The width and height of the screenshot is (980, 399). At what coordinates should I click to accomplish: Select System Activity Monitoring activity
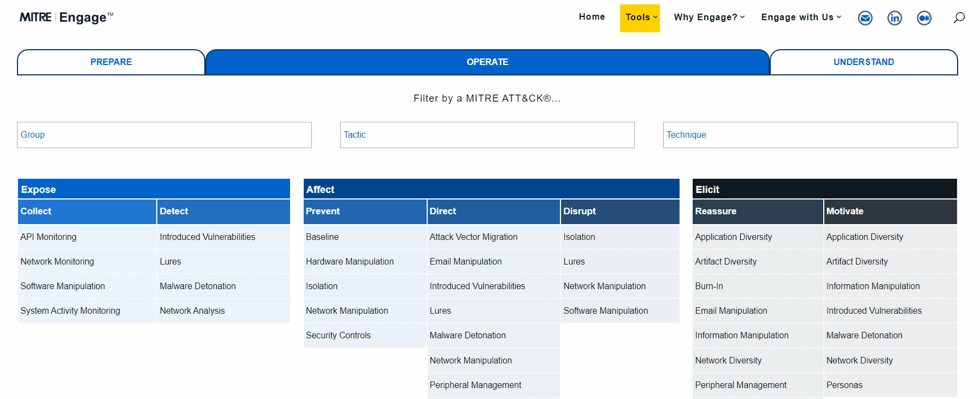pyautogui.click(x=70, y=311)
